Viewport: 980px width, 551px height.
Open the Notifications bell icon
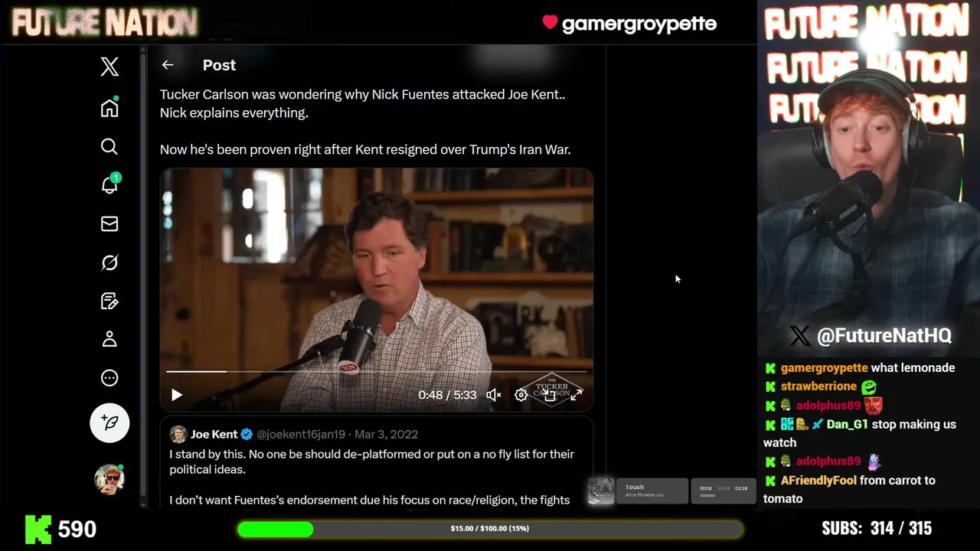click(109, 184)
